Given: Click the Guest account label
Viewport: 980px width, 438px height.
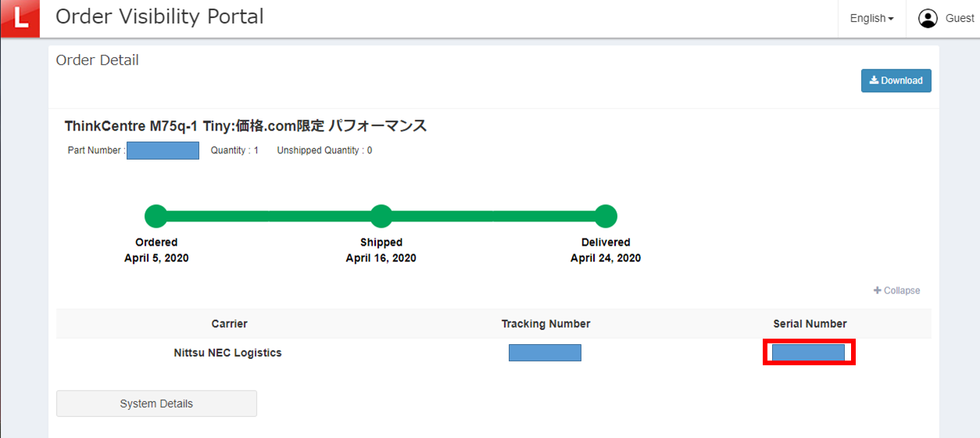Looking at the screenshot, I should pyautogui.click(x=960, y=18).
